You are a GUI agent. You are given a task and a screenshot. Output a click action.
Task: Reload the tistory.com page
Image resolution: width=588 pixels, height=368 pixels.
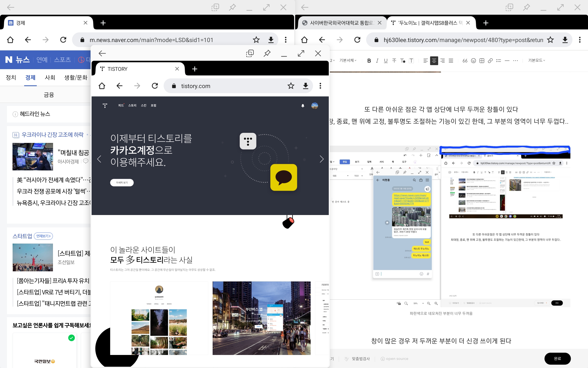coord(155,86)
